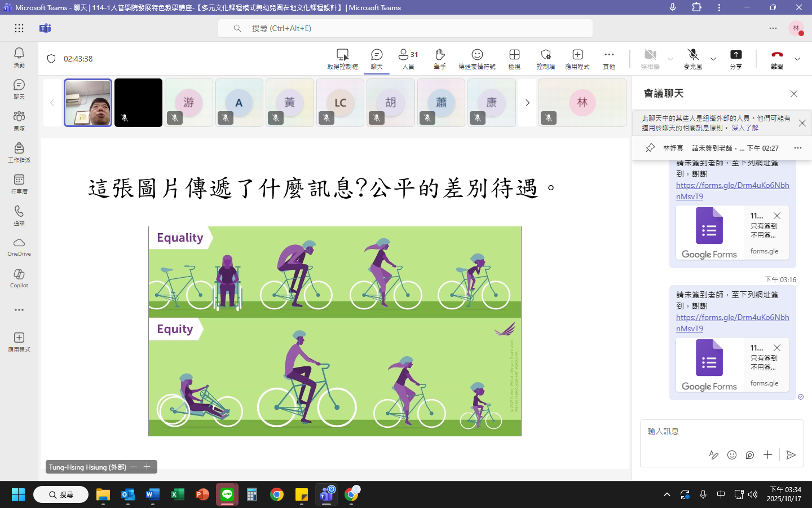
Task: Show next participants with right chevron
Action: [527, 103]
